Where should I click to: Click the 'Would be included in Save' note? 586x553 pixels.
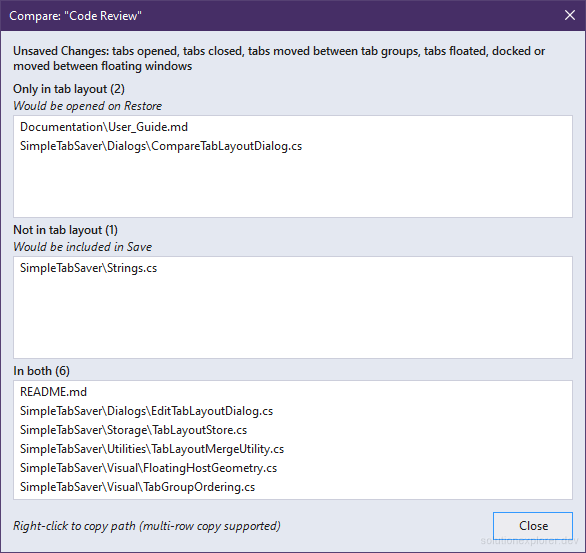[x=83, y=247]
